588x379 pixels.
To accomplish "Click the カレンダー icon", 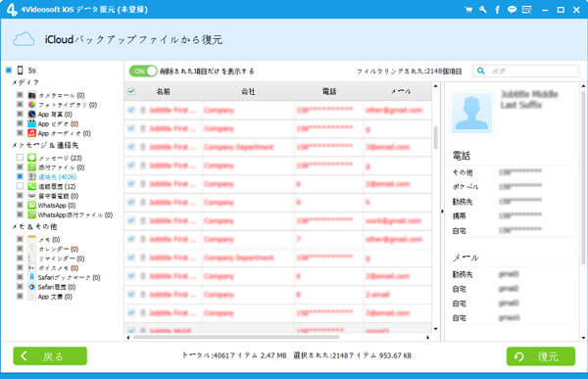I will [x=32, y=249].
